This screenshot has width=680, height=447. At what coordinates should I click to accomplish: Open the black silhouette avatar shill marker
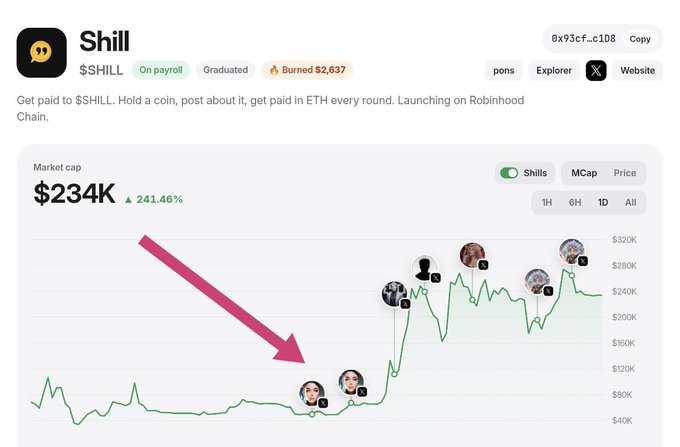(x=425, y=268)
